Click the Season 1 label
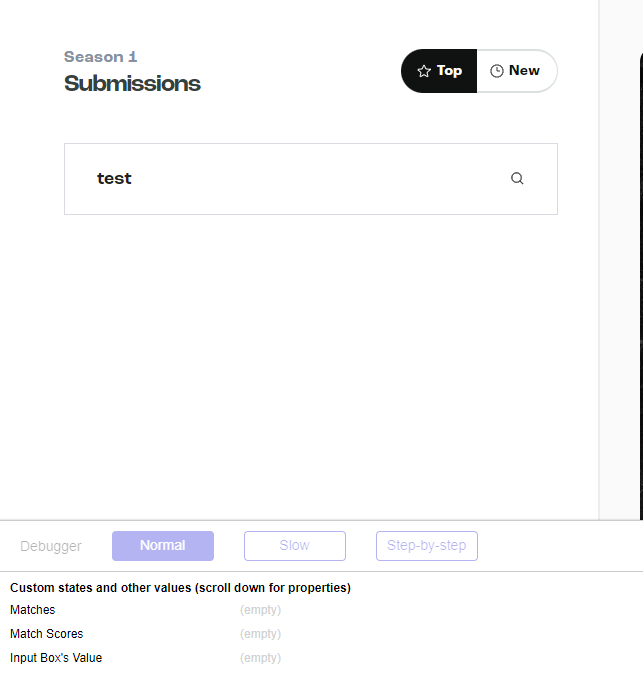643x675 pixels. 100,57
